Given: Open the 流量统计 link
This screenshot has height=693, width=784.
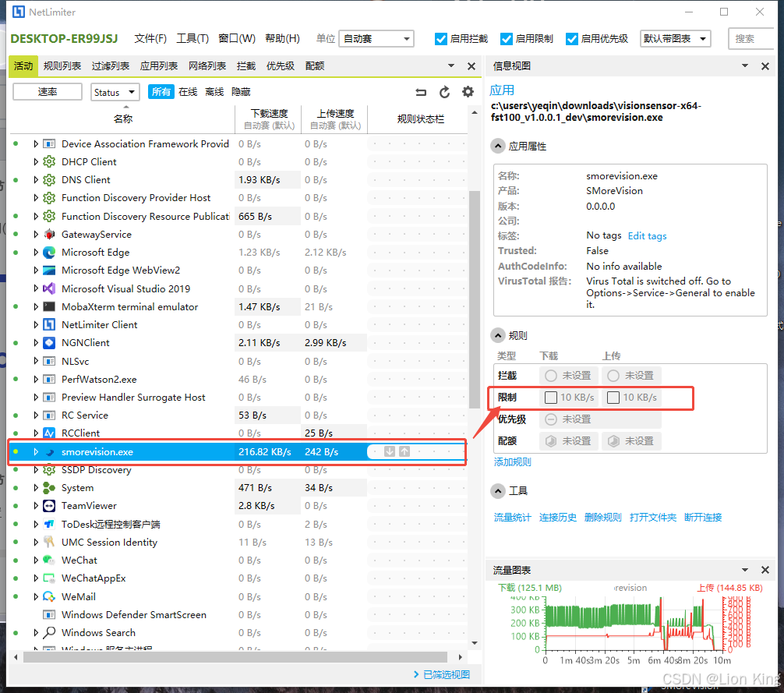Looking at the screenshot, I should click(513, 518).
